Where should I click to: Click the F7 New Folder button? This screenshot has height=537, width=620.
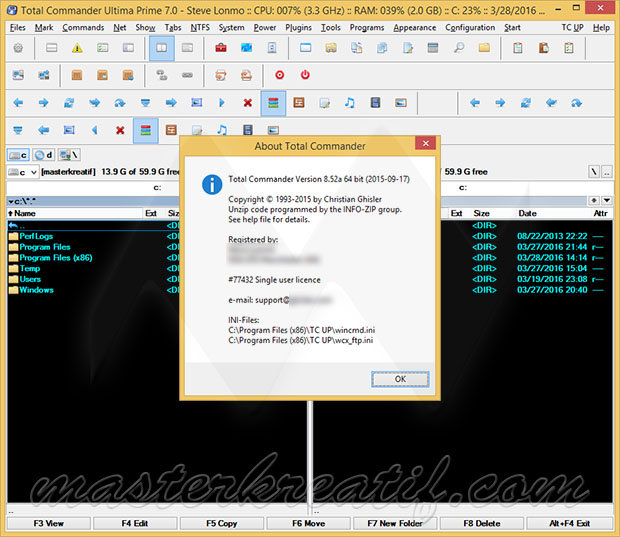tap(395, 523)
